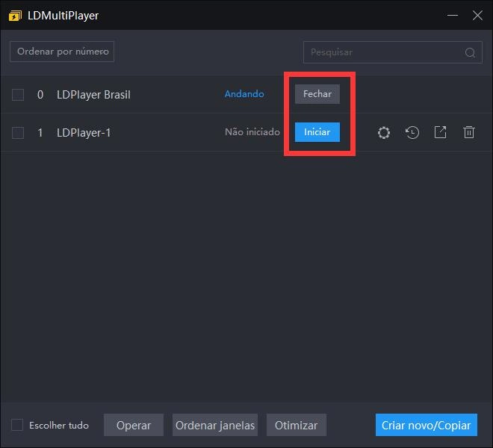The width and height of the screenshot is (493, 448).
Task: Select the LDPlayer-1 name text
Action: point(84,133)
